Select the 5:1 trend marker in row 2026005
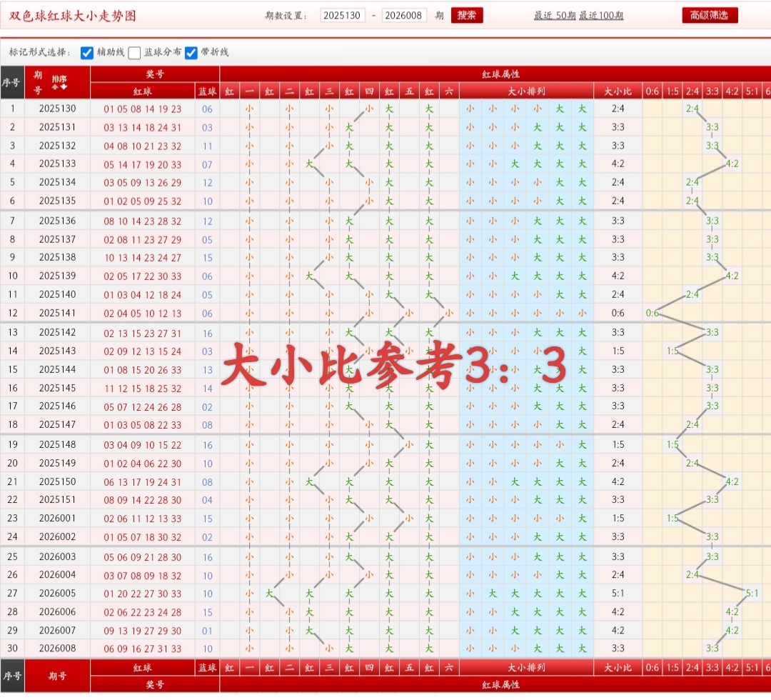This screenshot has width=771, height=700. point(752,594)
